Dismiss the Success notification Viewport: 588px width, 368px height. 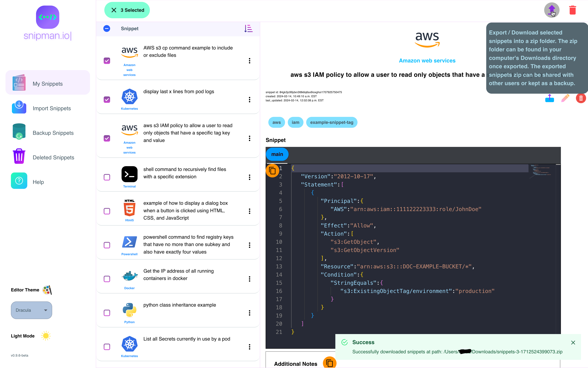tap(573, 342)
